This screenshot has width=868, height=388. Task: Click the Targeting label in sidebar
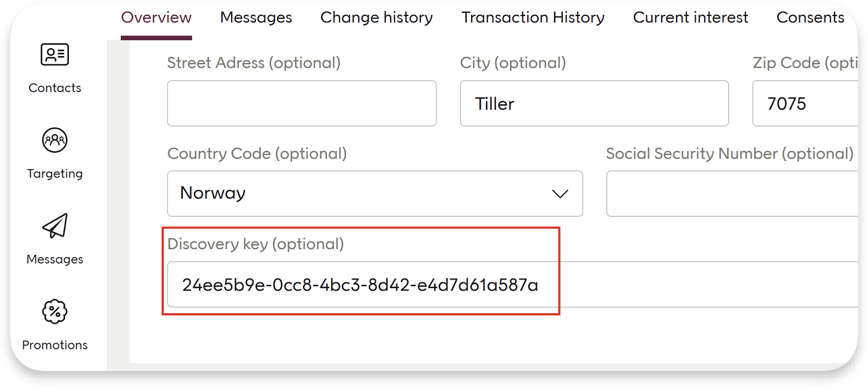[55, 174]
